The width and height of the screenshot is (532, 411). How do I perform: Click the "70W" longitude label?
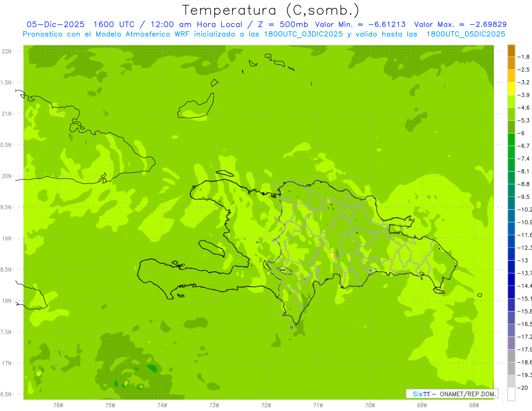(x=370, y=405)
